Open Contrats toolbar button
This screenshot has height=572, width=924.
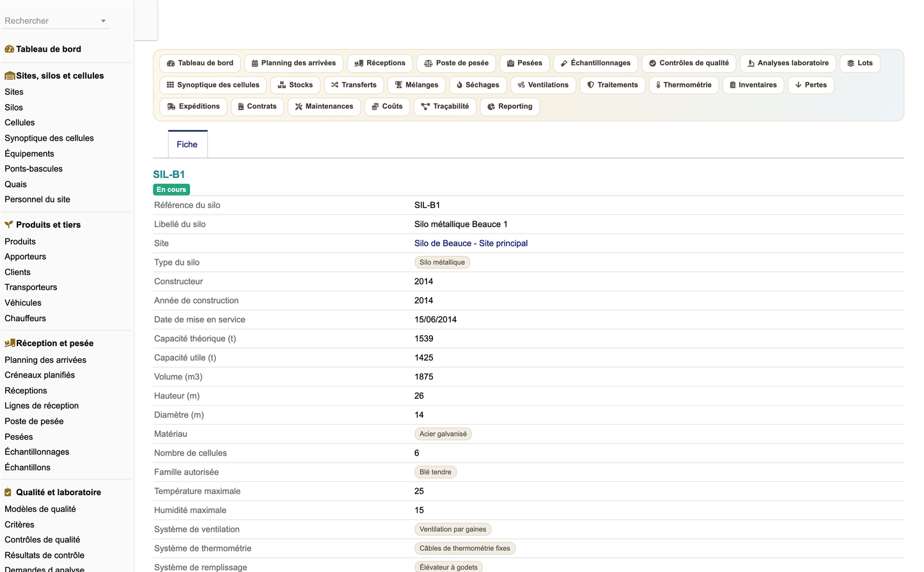point(257,107)
